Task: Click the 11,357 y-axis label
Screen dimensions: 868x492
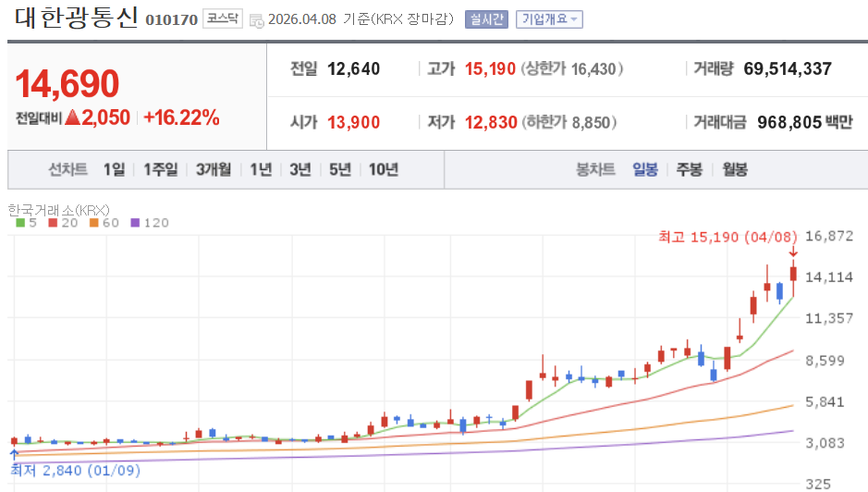Action: pos(828,318)
